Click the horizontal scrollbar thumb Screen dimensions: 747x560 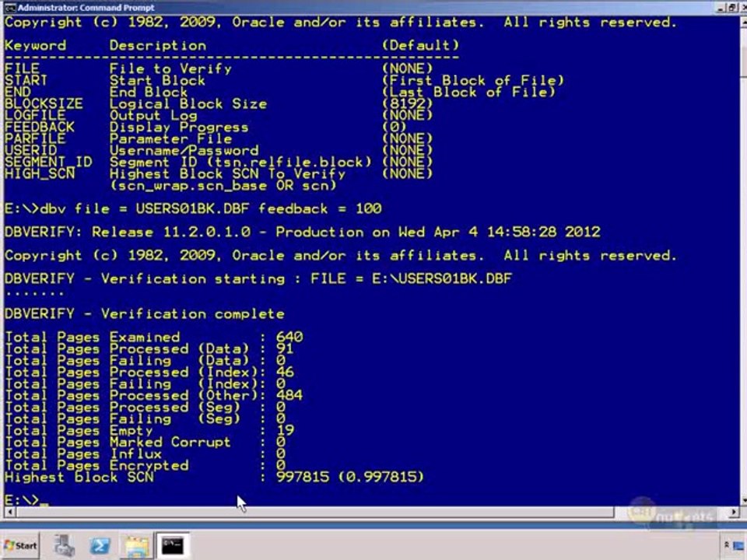[x=315, y=512]
